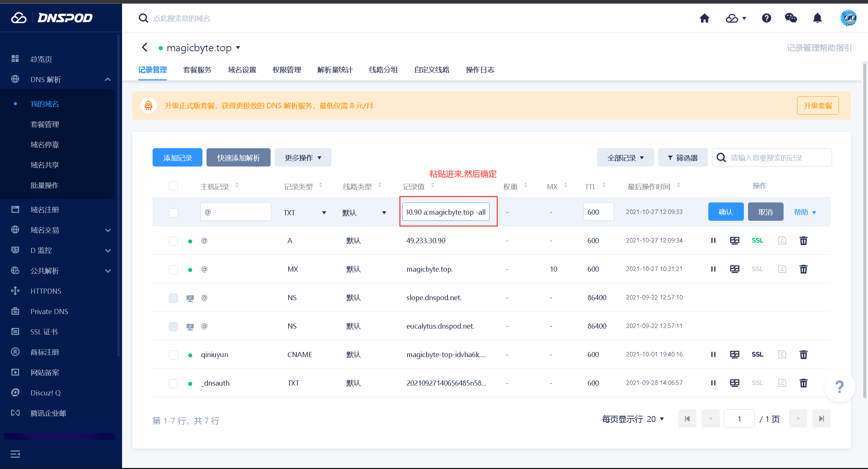Pause the _dnsauth TXT record
Screen dimensions: 868x469
[713, 383]
